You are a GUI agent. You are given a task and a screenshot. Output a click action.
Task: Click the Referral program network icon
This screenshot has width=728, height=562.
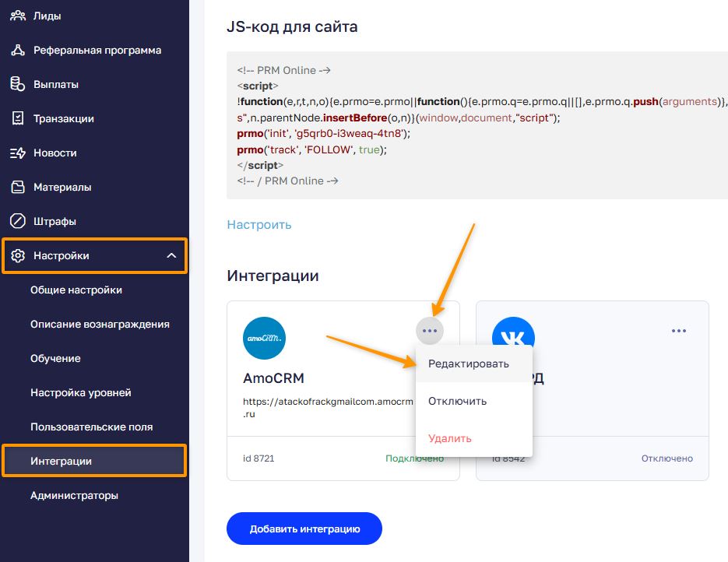17,50
